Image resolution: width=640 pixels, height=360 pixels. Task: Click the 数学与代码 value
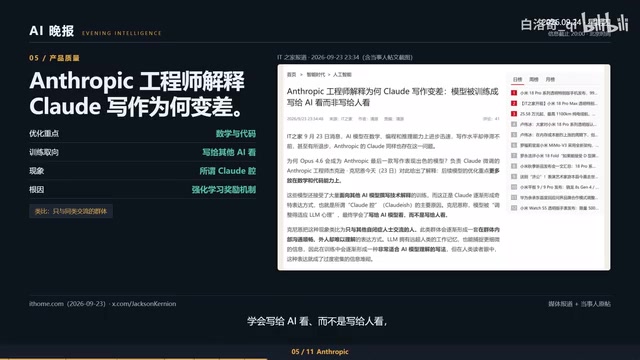pyautogui.click(x=236, y=133)
